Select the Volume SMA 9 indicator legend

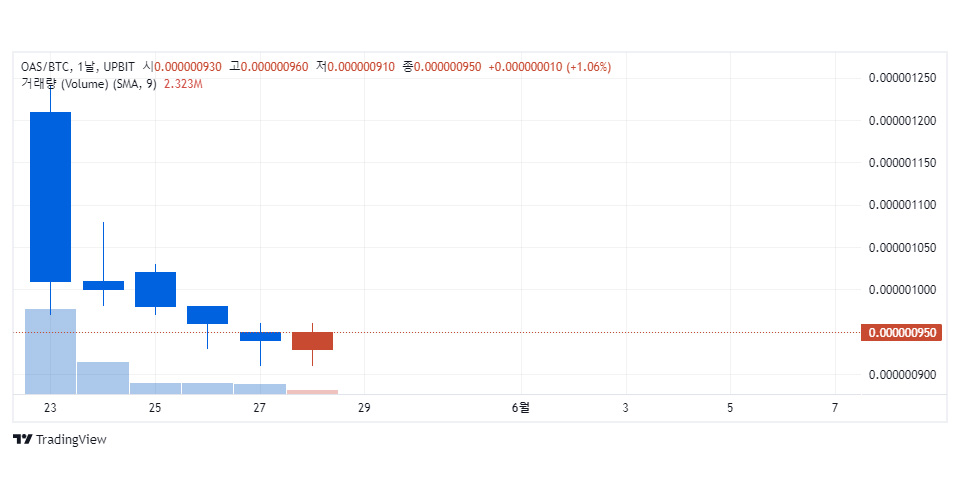click(x=88, y=84)
